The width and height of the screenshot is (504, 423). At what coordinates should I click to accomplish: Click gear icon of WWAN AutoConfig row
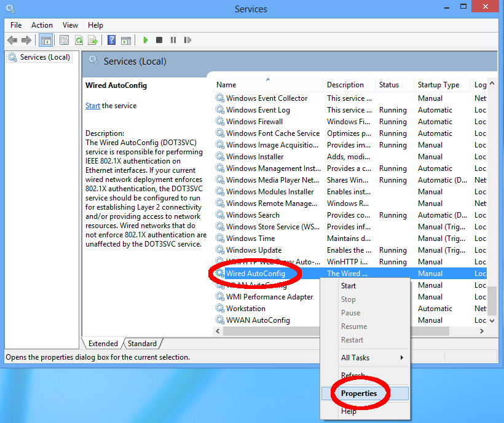pos(220,320)
